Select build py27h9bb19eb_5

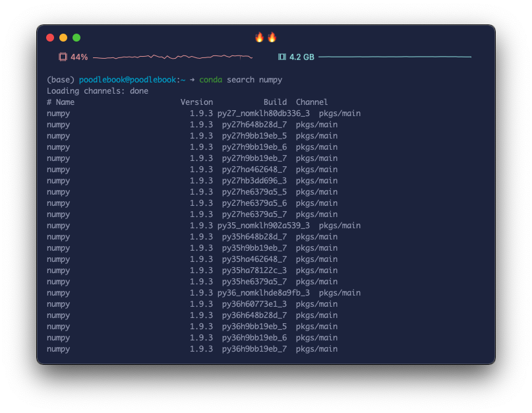[x=254, y=136]
